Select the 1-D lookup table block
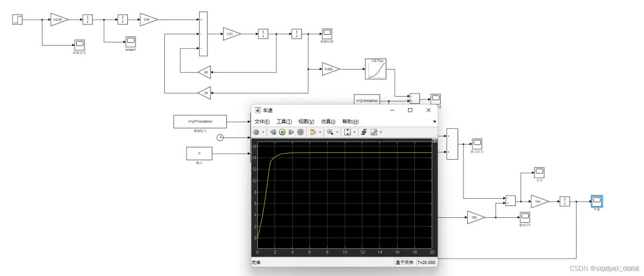The width and height of the screenshot is (644, 276). tap(376, 69)
